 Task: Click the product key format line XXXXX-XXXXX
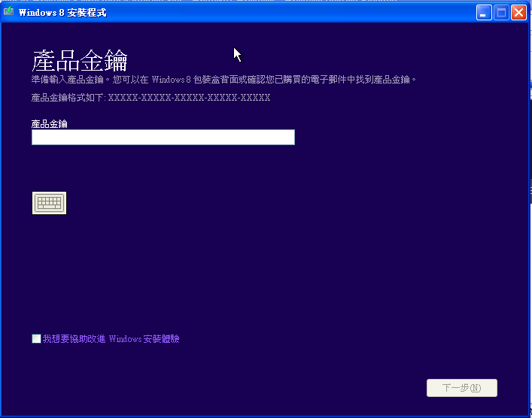click(151, 98)
